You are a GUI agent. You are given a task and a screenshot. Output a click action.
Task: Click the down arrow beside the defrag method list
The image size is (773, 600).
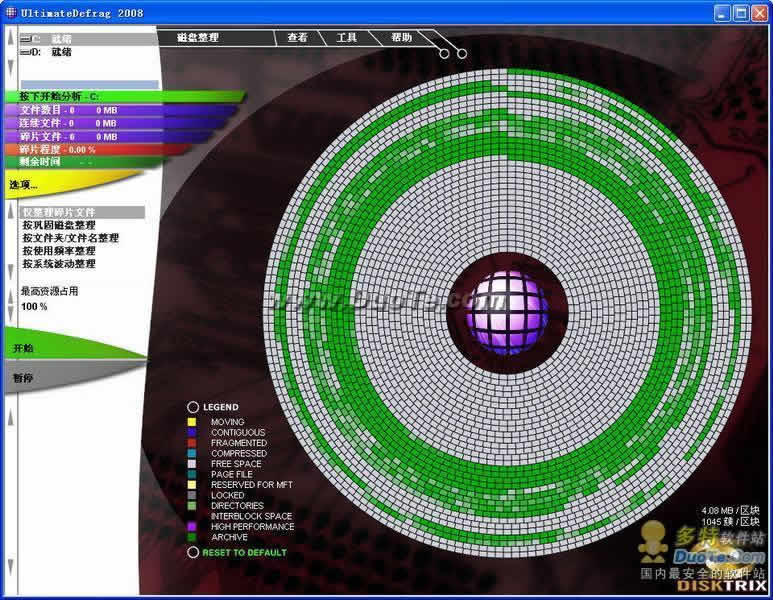pos(10,272)
